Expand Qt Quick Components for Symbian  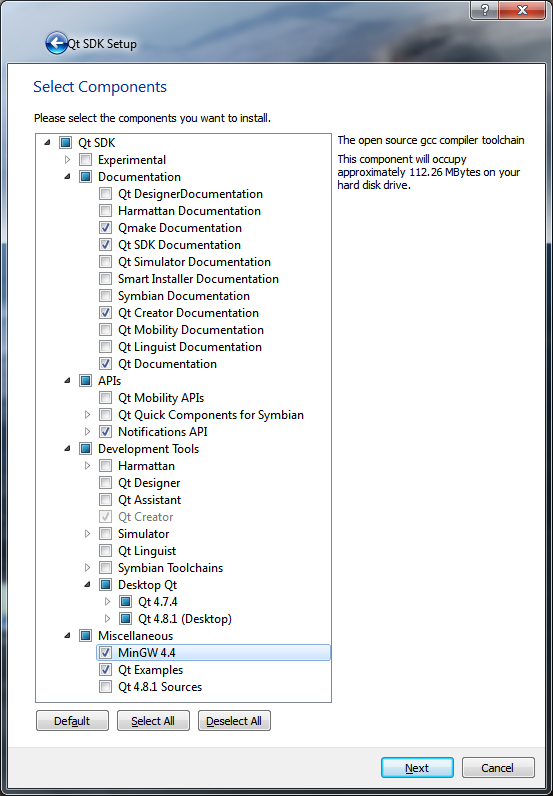[87, 415]
